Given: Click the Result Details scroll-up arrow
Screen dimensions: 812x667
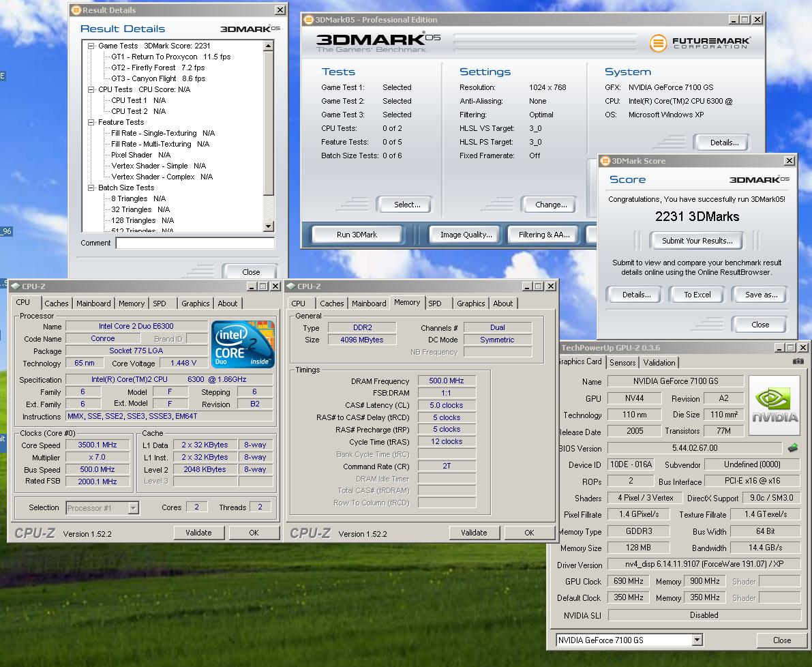Looking at the screenshot, I should click(268, 46).
